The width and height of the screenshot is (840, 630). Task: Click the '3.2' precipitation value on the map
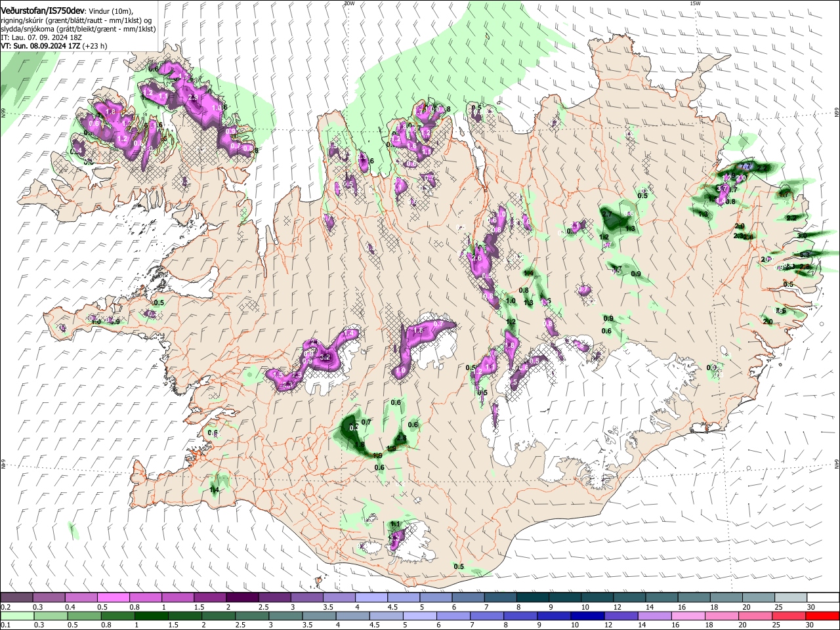tap(325, 358)
